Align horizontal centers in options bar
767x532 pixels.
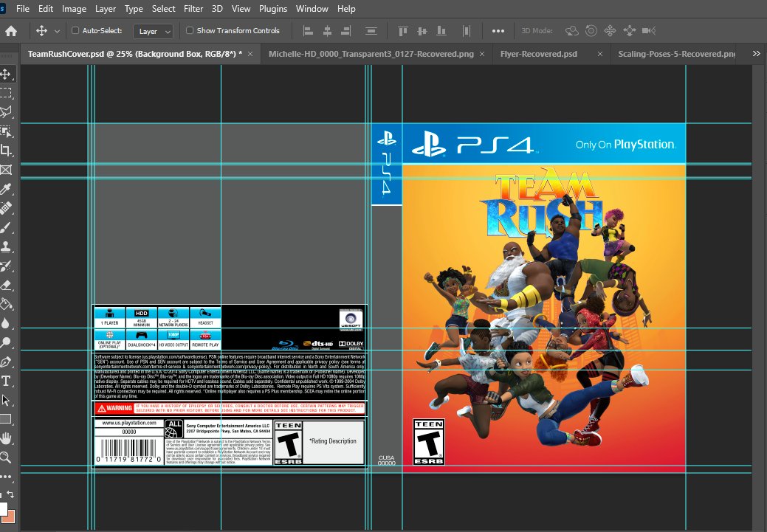click(x=327, y=31)
